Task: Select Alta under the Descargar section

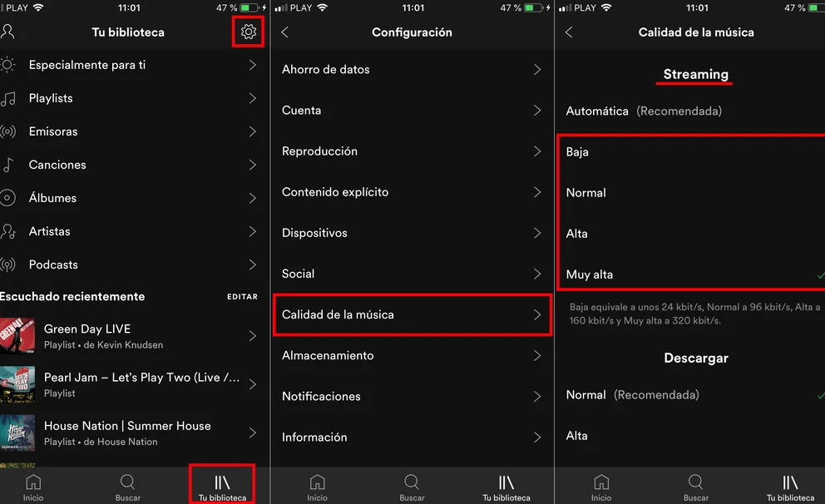Action: pos(691,436)
